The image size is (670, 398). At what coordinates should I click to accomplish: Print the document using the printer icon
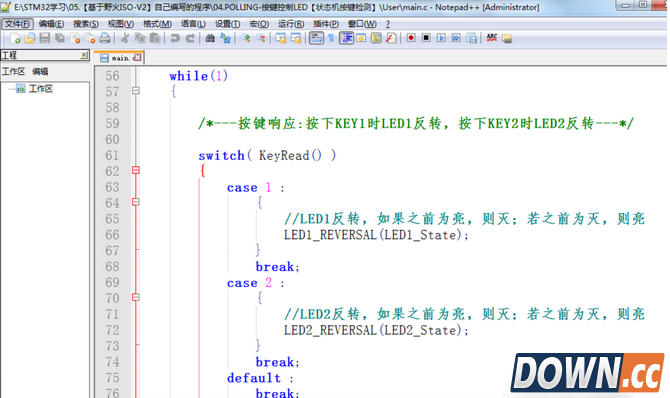point(105,38)
